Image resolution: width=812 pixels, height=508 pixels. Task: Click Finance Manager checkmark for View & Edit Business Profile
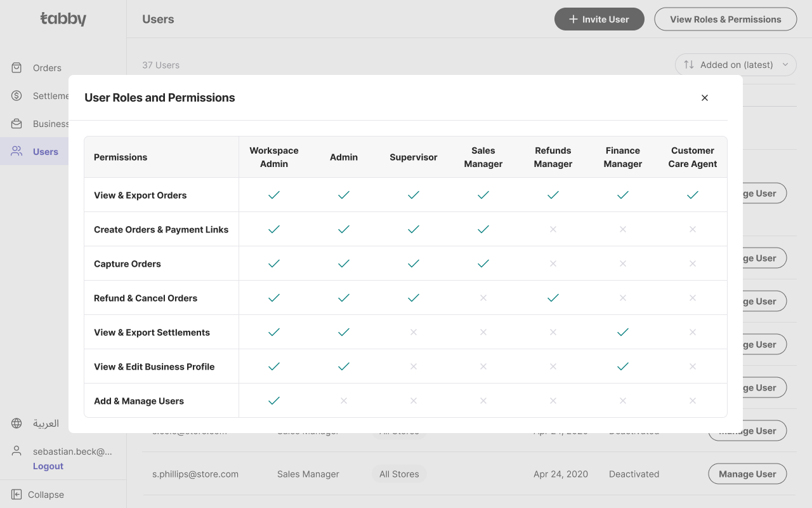623,366
